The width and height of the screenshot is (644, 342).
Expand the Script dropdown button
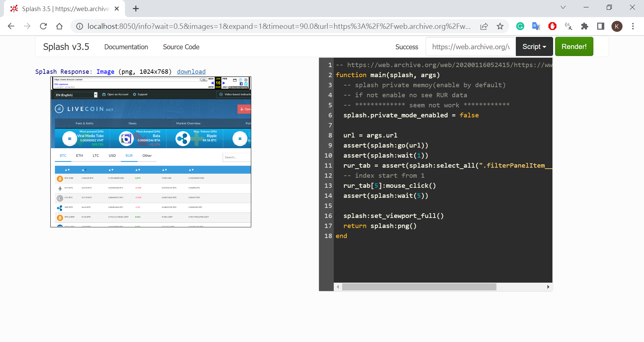coord(534,47)
